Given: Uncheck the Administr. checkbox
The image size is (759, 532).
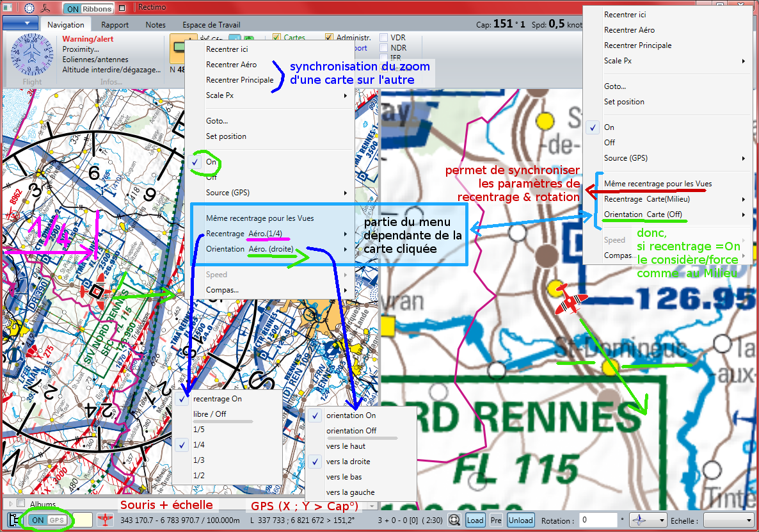Looking at the screenshot, I should pos(329,37).
